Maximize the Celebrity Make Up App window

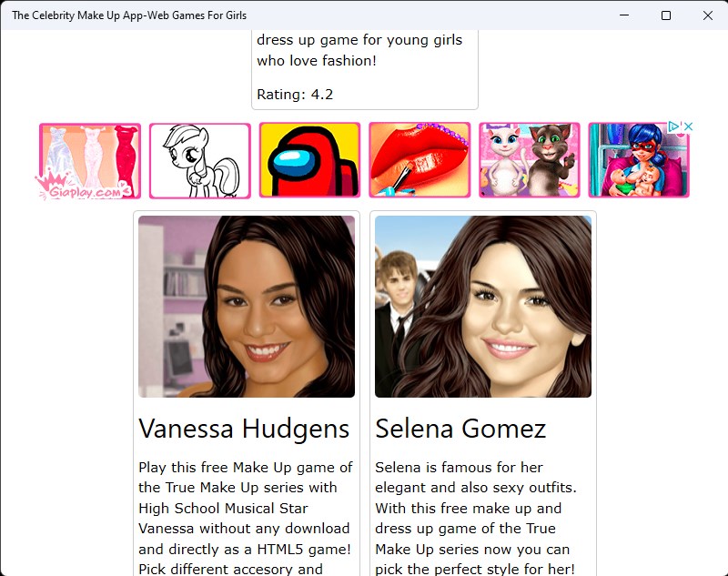(x=666, y=15)
